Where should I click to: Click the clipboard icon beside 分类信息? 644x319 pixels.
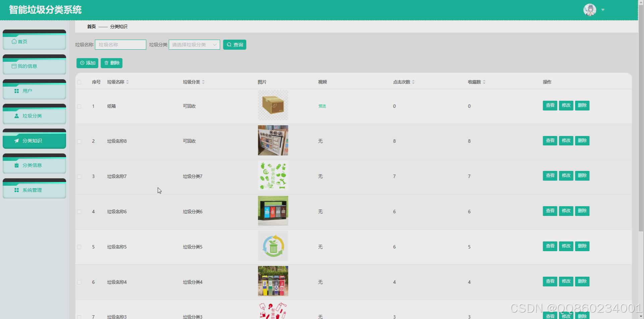tap(16, 165)
